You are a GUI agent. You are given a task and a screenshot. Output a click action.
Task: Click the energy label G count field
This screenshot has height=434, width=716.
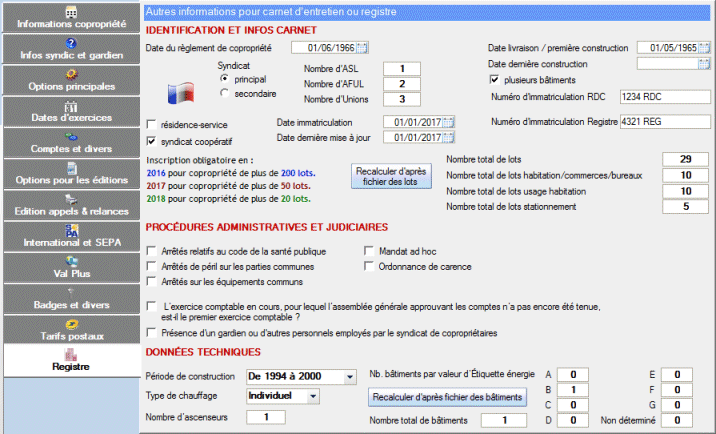(x=677, y=405)
